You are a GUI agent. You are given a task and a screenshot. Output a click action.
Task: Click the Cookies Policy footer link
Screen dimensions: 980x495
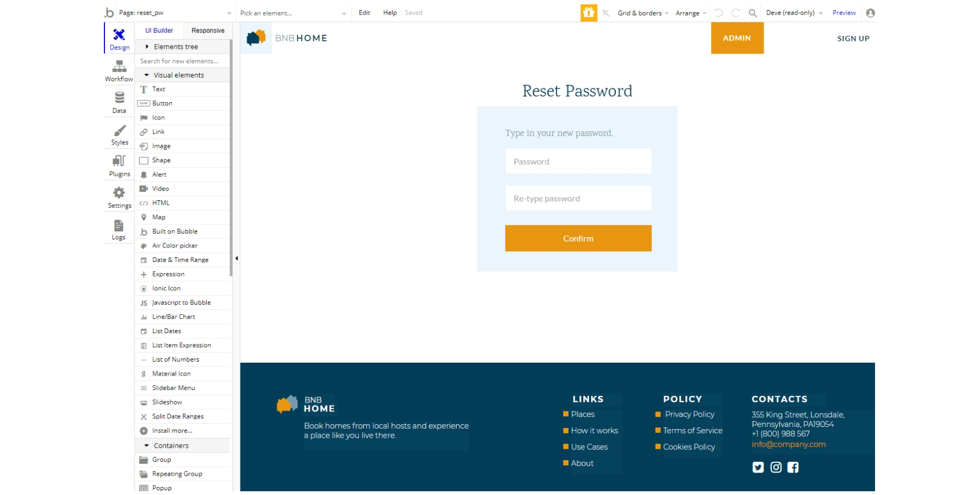[689, 447]
